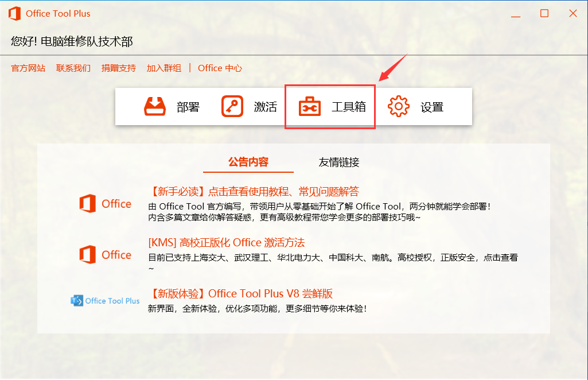Viewport: 588px width, 380px height.
Task: Open the 工具箱 toolbox icon
Action: [309, 107]
